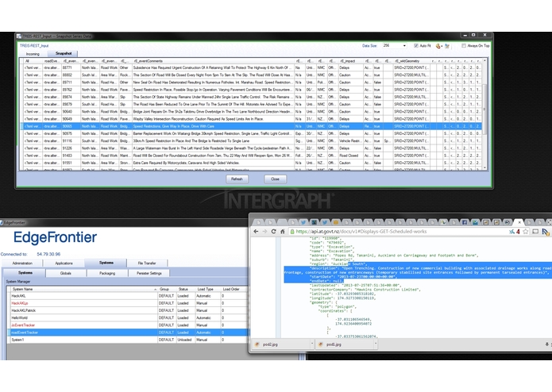Switch to the Facebook browser tab
The width and height of the screenshot is (552, 392).
pos(465,222)
